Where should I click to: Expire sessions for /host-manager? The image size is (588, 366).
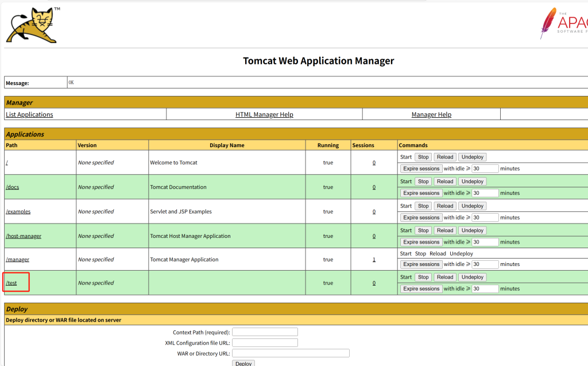pyautogui.click(x=421, y=242)
